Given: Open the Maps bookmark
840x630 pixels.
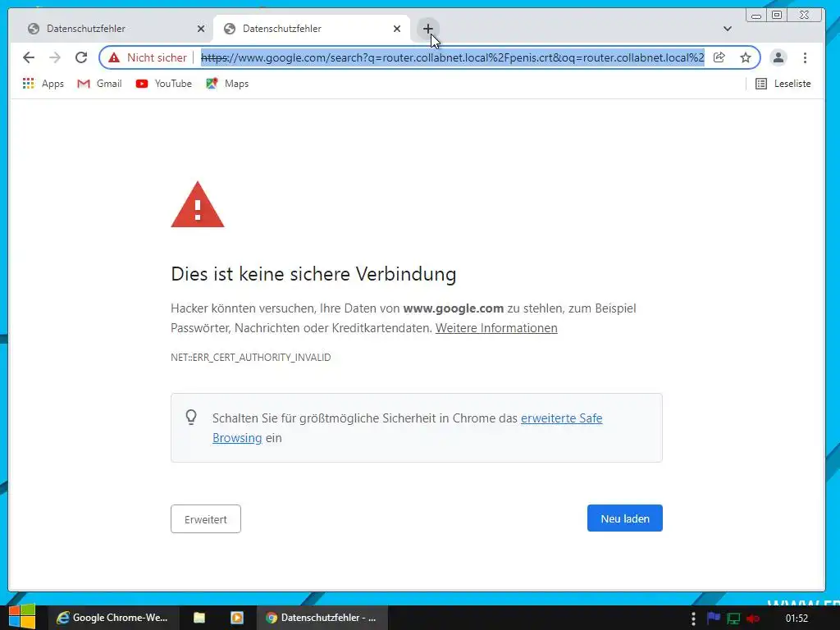Looking at the screenshot, I should click(x=228, y=84).
